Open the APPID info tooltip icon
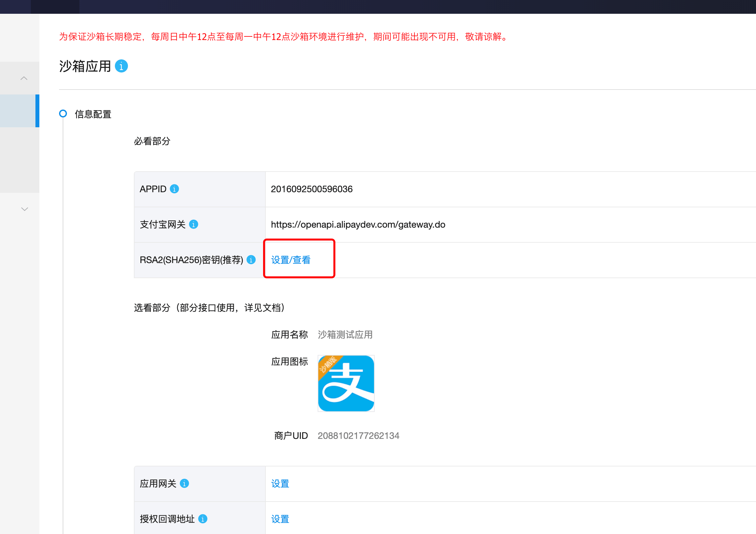This screenshot has height=534, width=756. tap(175, 189)
